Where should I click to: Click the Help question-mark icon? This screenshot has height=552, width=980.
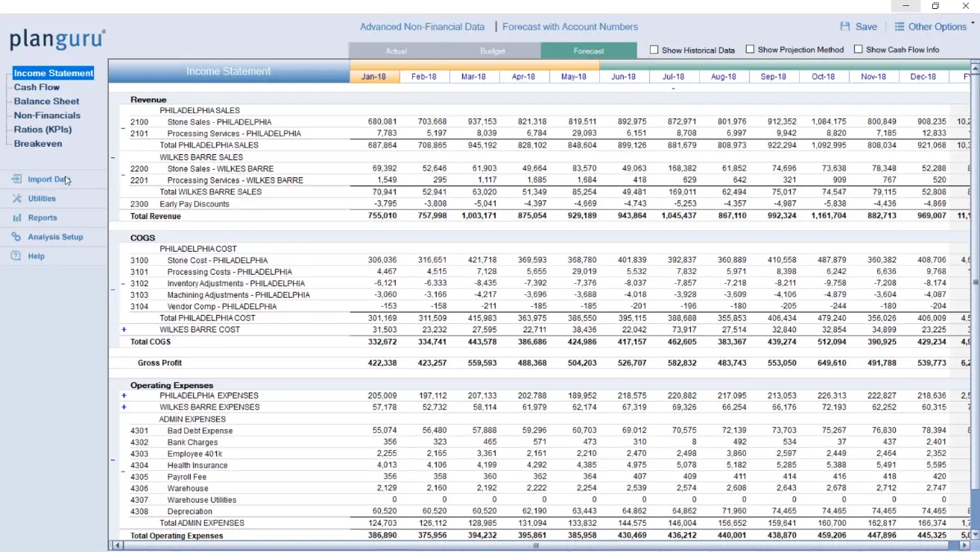pos(16,256)
